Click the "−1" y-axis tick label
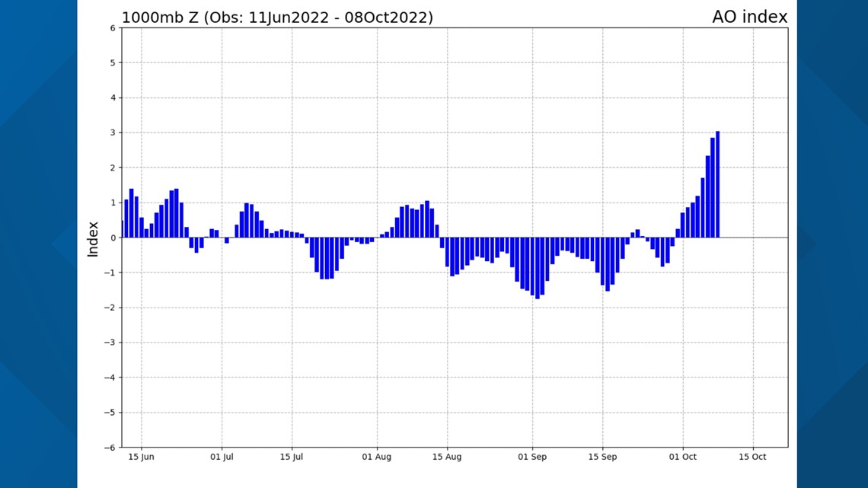The height and width of the screenshot is (488, 868). point(110,273)
